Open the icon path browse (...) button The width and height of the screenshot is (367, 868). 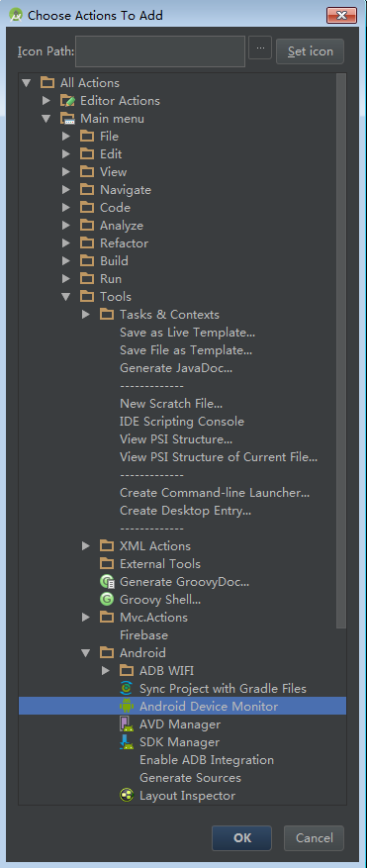click(260, 48)
